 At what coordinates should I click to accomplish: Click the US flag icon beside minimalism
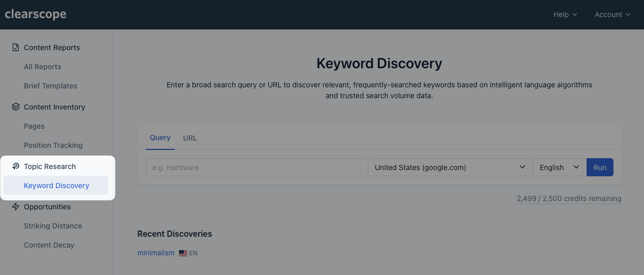click(183, 253)
